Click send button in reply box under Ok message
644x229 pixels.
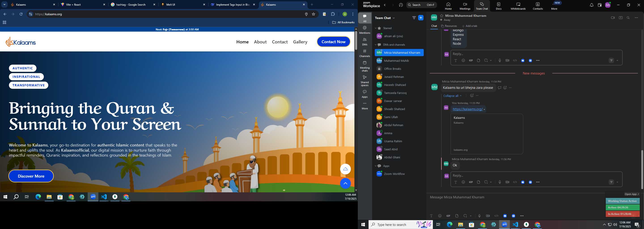tap(611, 182)
